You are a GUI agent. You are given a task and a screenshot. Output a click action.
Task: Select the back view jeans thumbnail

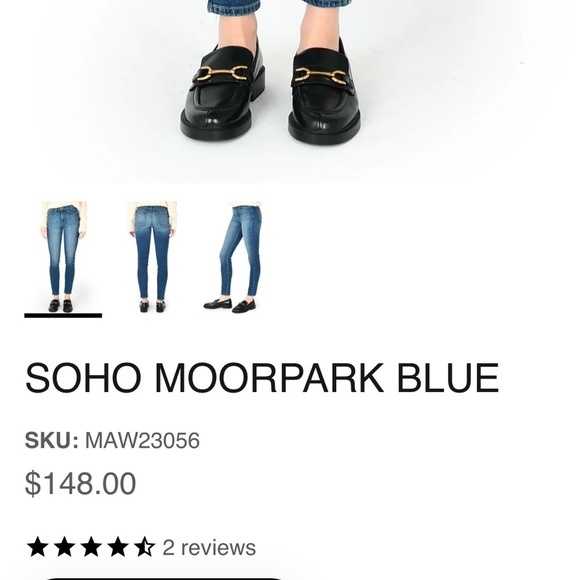[x=152, y=257]
